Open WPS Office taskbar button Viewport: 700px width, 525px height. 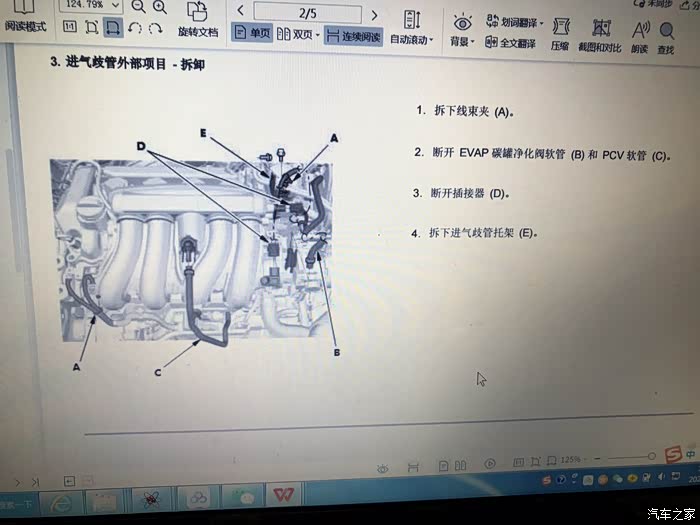pyautogui.click(x=284, y=495)
